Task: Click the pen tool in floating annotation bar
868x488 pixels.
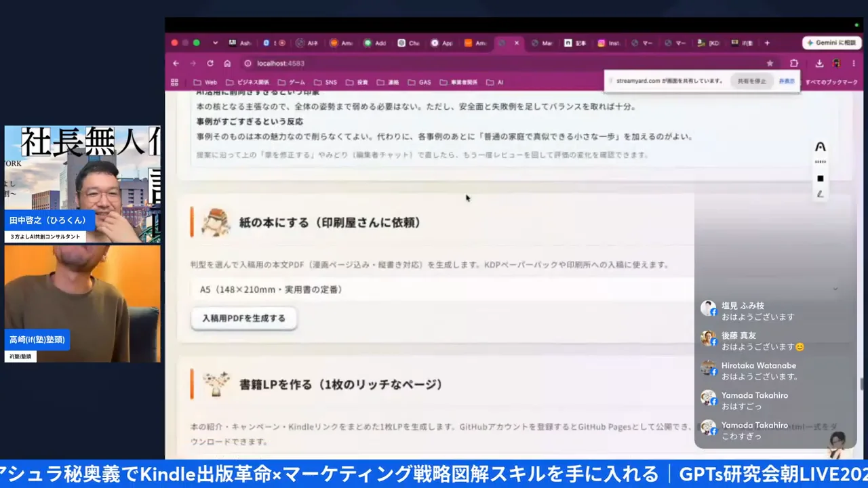Action: [x=820, y=194]
